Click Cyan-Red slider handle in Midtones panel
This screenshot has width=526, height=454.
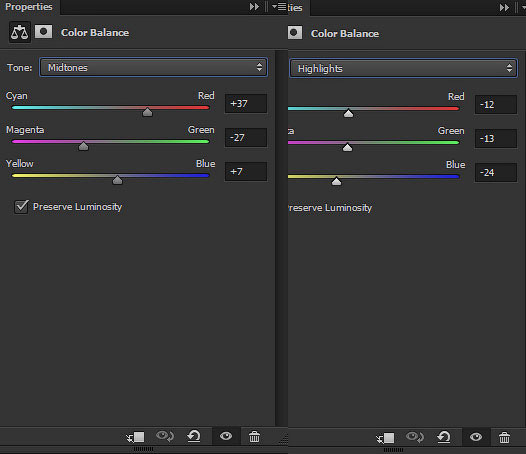148,112
